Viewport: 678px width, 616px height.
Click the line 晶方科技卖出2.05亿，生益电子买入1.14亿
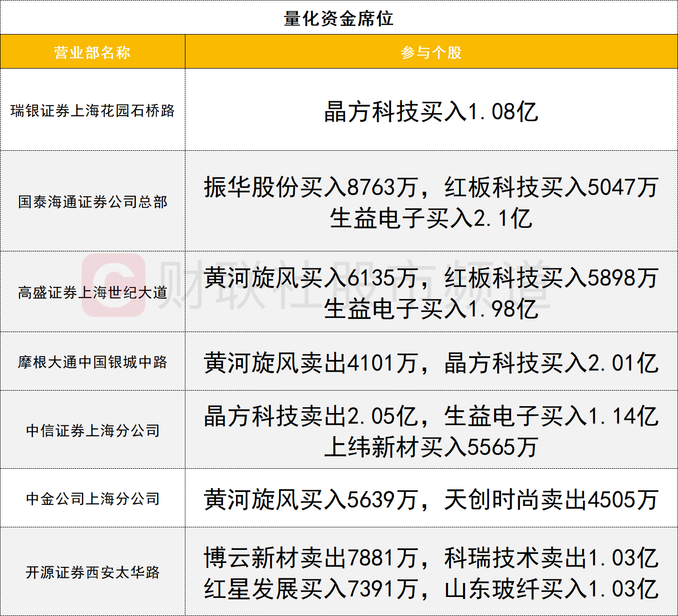click(x=431, y=416)
